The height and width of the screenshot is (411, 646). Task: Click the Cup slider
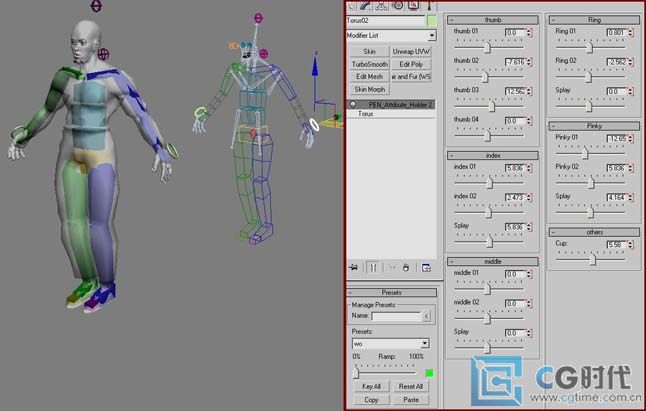(x=592, y=259)
